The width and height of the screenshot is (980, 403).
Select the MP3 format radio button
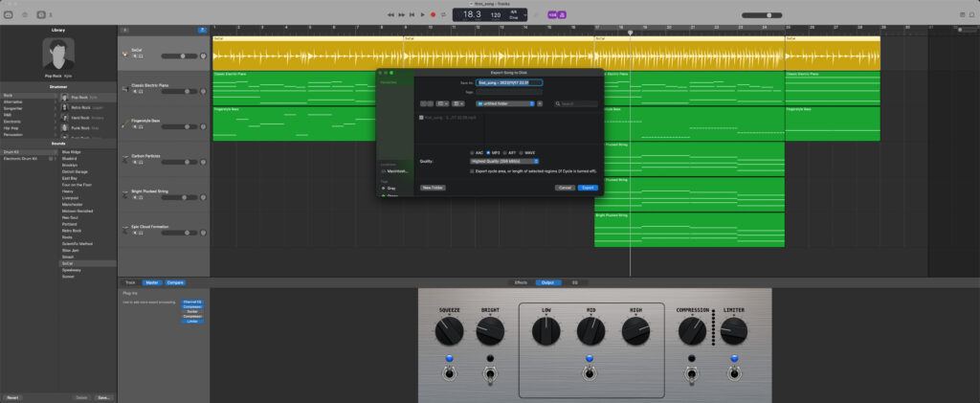[x=488, y=152]
